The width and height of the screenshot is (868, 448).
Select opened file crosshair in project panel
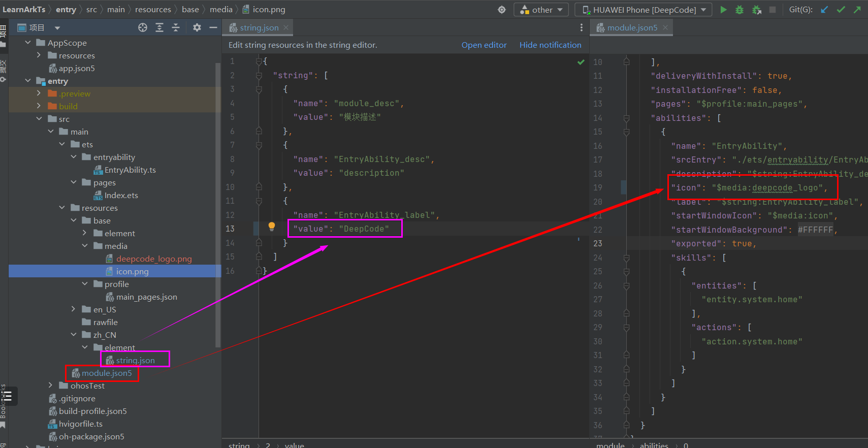(143, 27)
